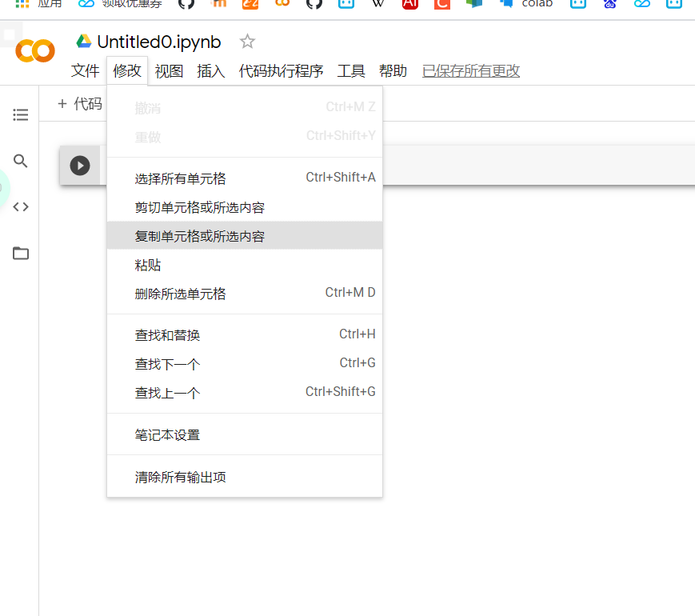Open the 文件 menu
This screenshot has width=695, height=616.
84,70
